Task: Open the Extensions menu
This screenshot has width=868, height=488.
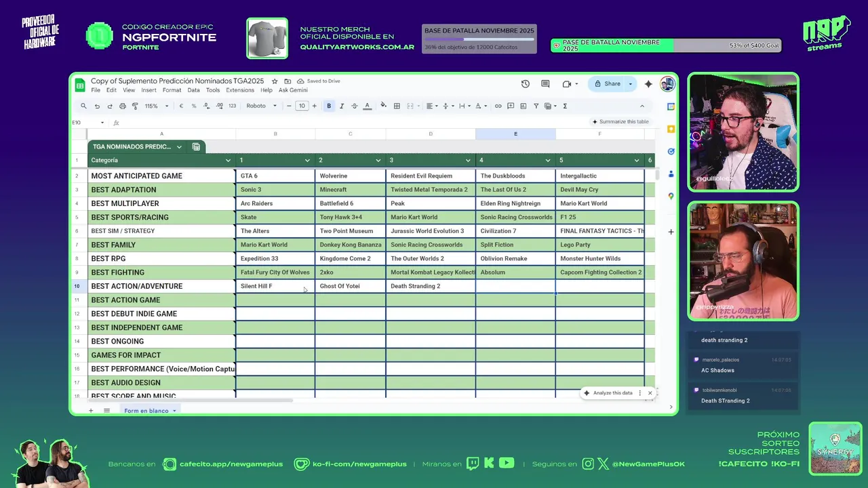Action: [240, 90]
